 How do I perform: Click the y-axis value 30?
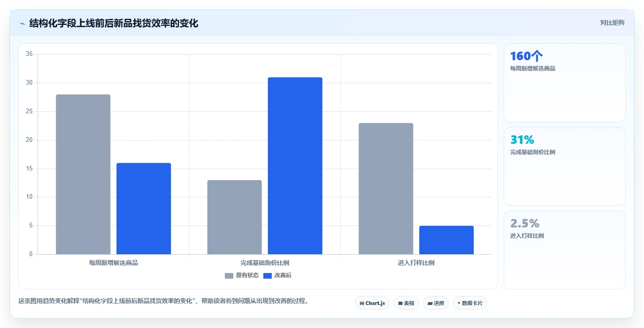(29, 83)
